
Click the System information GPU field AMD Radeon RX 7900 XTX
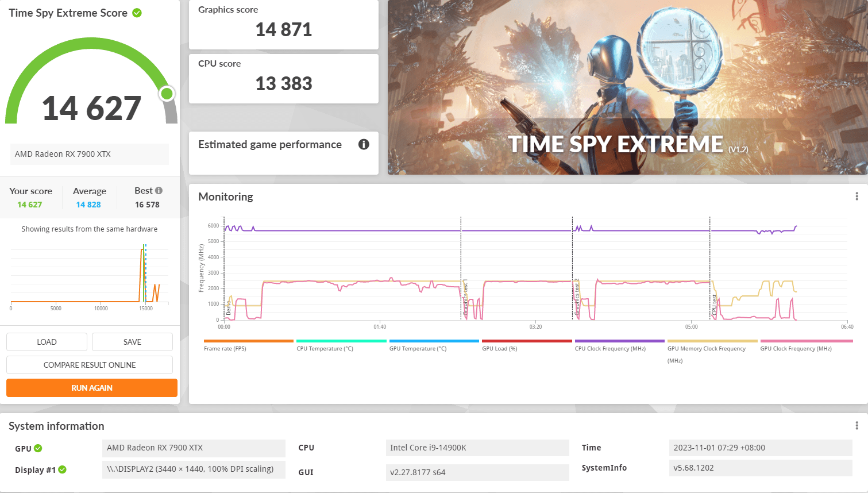click(x=194, y=448)
